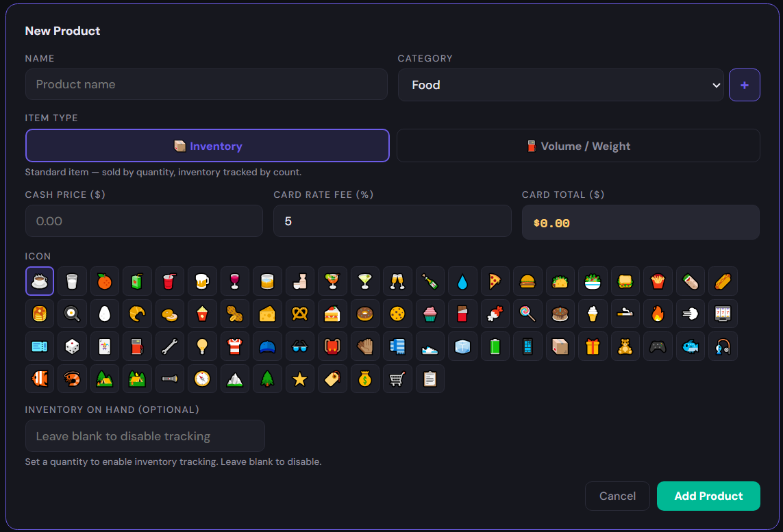
Task: Pick the red wine glass icon
Action: (235, 281)
